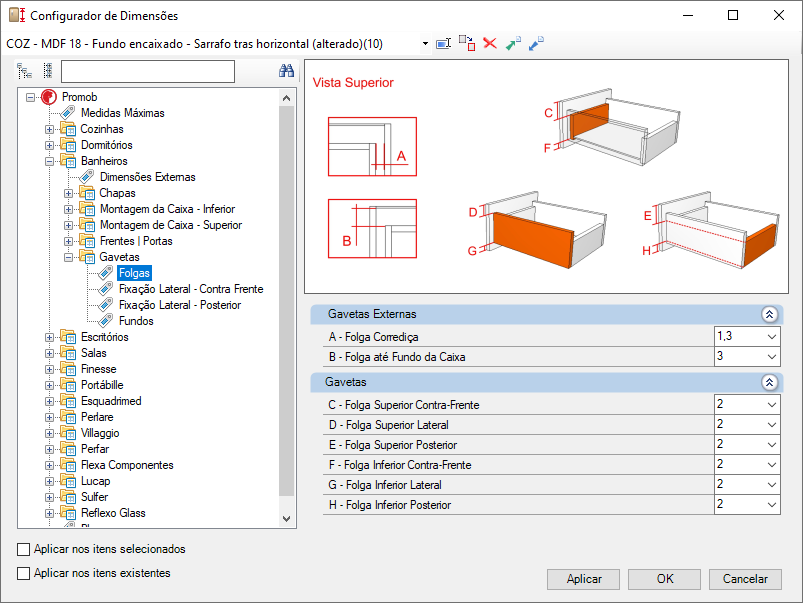Screen dimensions: 803x603
Task: Click the Fixação Lateral - Posterior tag icon
Action: coord(105,305)
